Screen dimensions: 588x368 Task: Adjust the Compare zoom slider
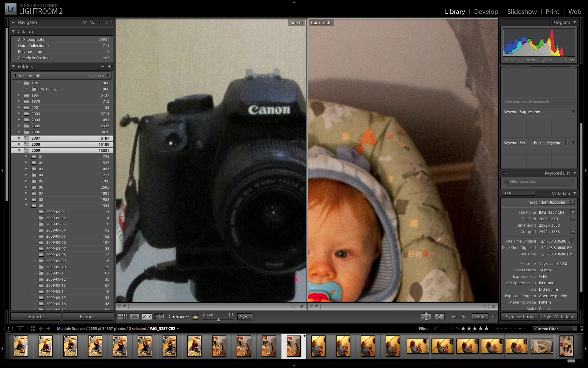pyautogui.click(x=218, y=320)
